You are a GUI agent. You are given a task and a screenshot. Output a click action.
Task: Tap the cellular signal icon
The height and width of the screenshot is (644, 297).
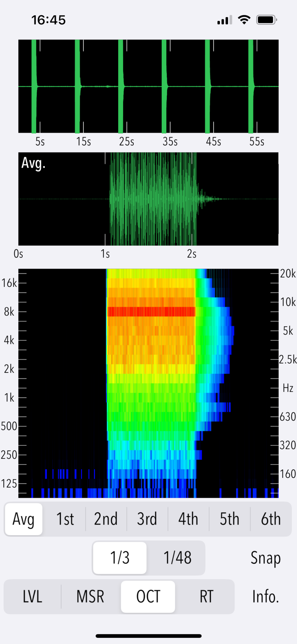coord(225,20)
